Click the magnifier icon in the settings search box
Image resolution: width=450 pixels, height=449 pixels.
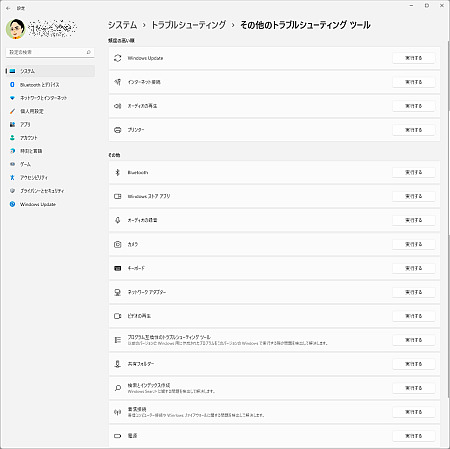click(x=88, y=52)
